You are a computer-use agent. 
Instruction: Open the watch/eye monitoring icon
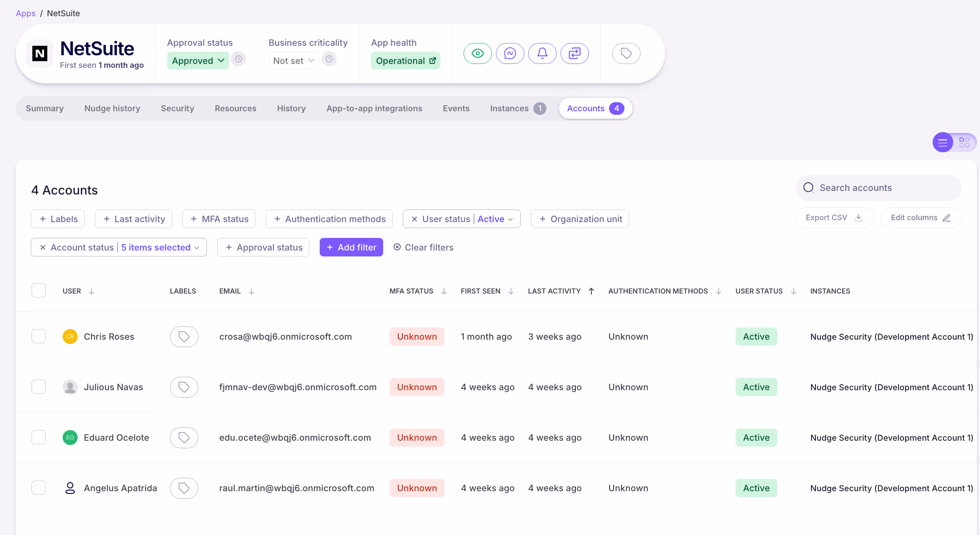coord(478,53)
